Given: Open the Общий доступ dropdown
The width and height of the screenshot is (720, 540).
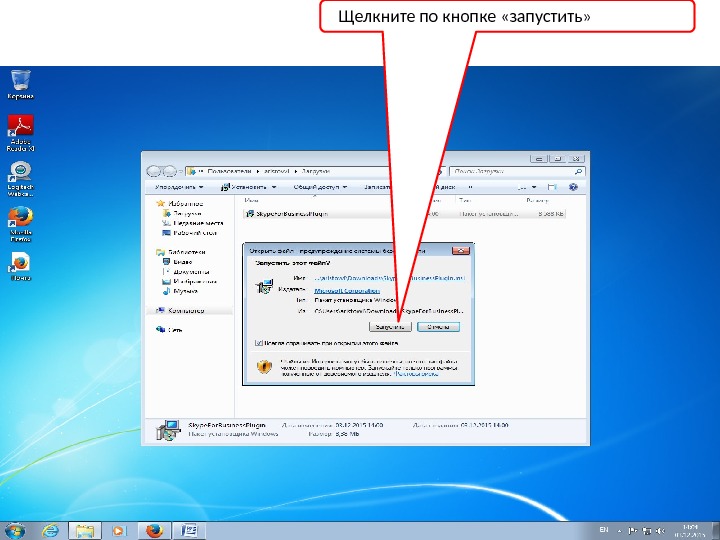Looking at the screenshot, I should pos(320,187).
